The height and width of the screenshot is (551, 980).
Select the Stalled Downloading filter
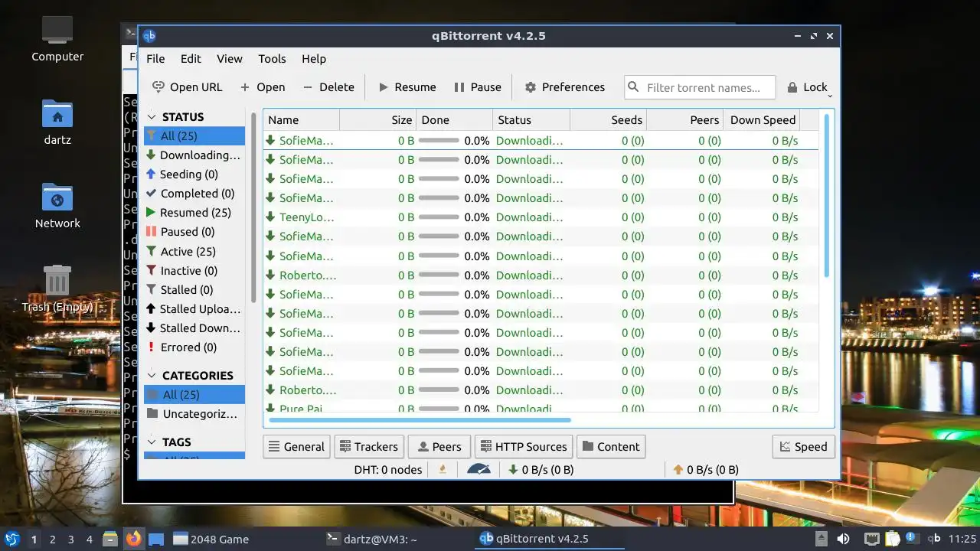pos(194,328)
